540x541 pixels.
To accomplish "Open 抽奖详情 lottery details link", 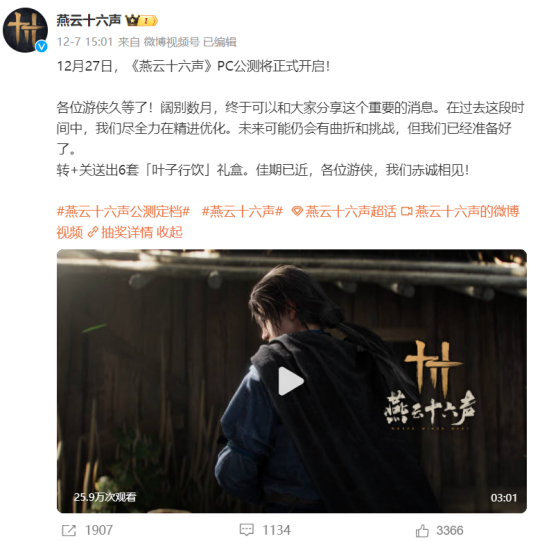I will tap(127, 232).
